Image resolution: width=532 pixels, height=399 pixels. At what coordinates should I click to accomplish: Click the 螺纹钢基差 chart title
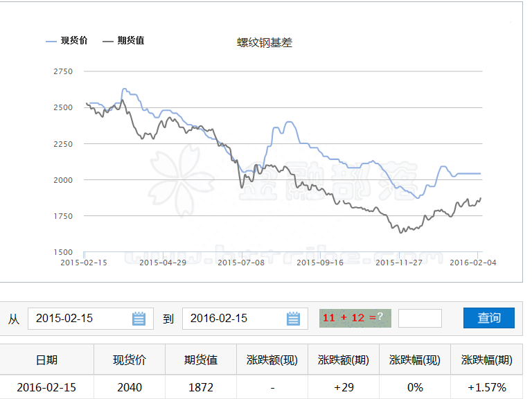[x=265, y=43]
